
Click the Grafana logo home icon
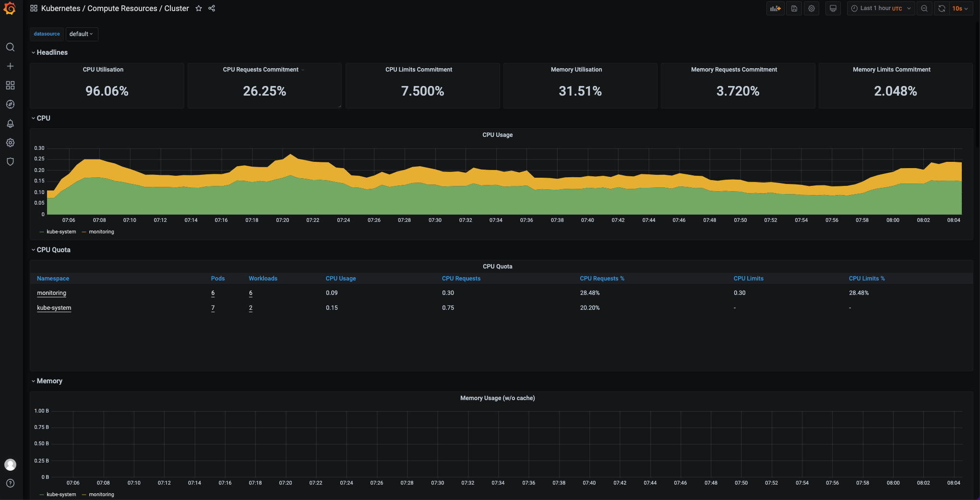tap(10, 9)
